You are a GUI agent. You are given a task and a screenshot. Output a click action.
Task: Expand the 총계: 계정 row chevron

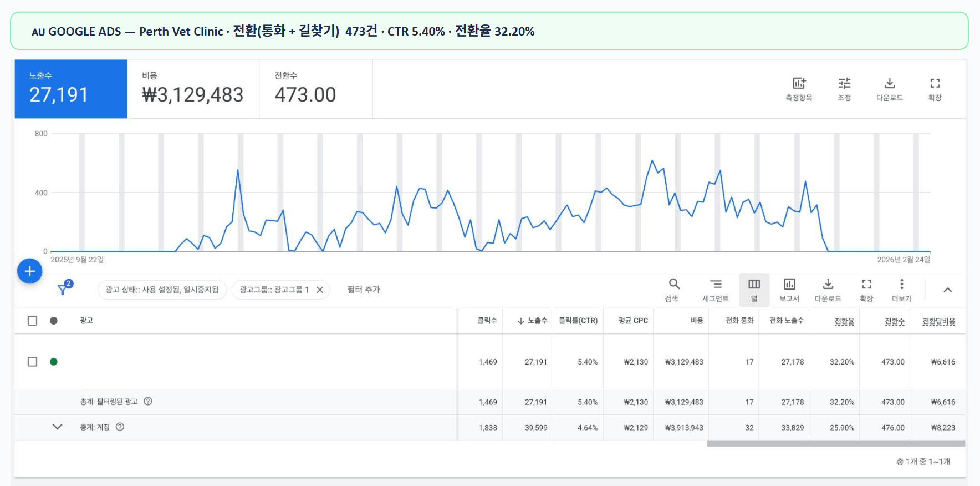pos(57,427)
